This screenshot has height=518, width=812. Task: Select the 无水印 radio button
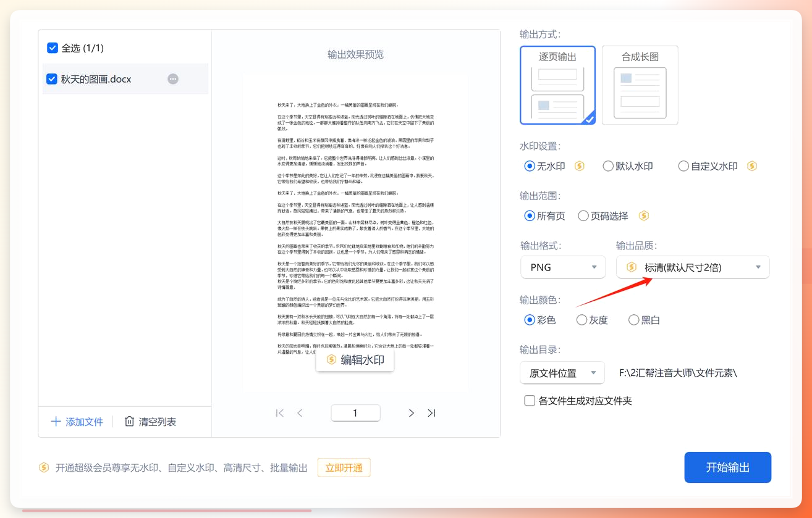[x=530, y=166]
